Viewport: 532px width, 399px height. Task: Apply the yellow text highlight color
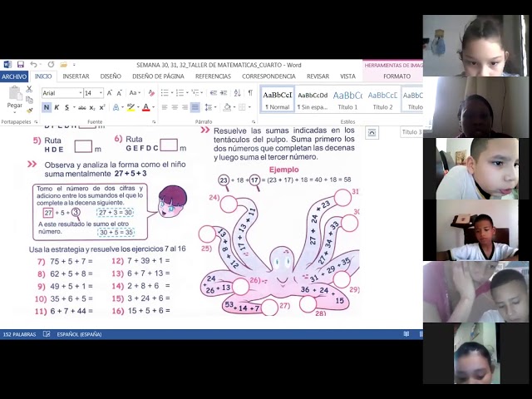(131, 107)
